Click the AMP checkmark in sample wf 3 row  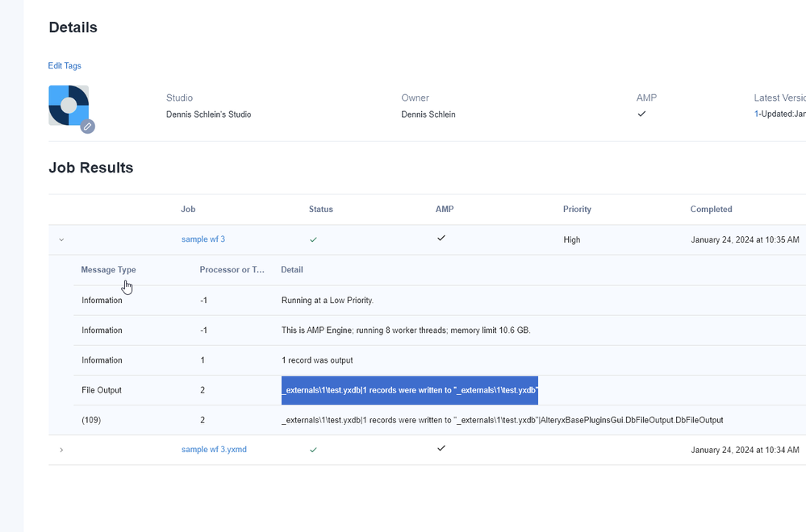coord(441,238)
